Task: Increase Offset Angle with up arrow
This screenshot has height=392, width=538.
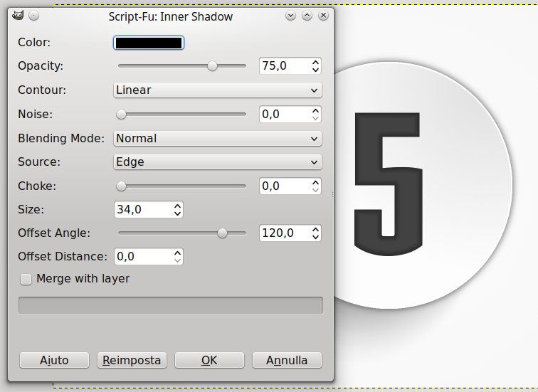Action: coord(316,229)
